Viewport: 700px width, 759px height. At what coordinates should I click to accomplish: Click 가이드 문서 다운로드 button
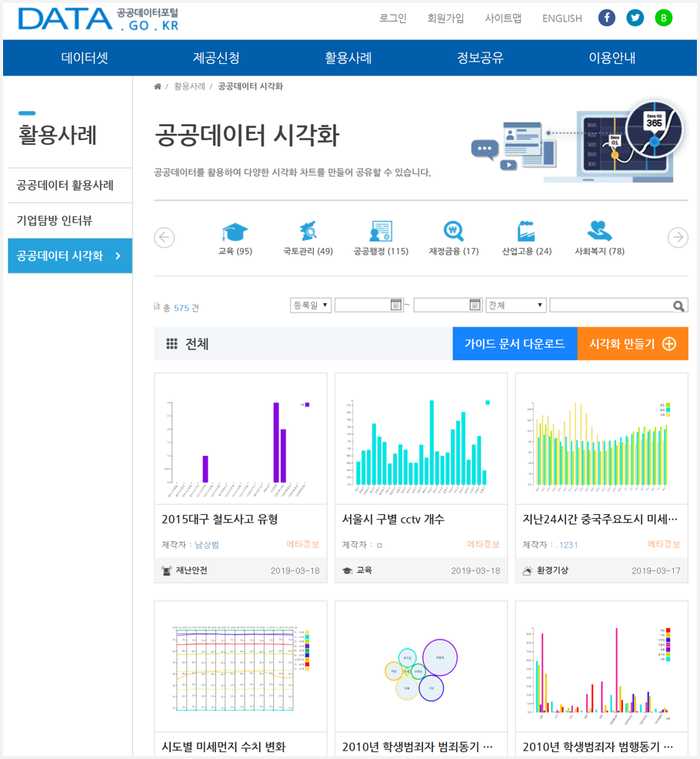515,343
